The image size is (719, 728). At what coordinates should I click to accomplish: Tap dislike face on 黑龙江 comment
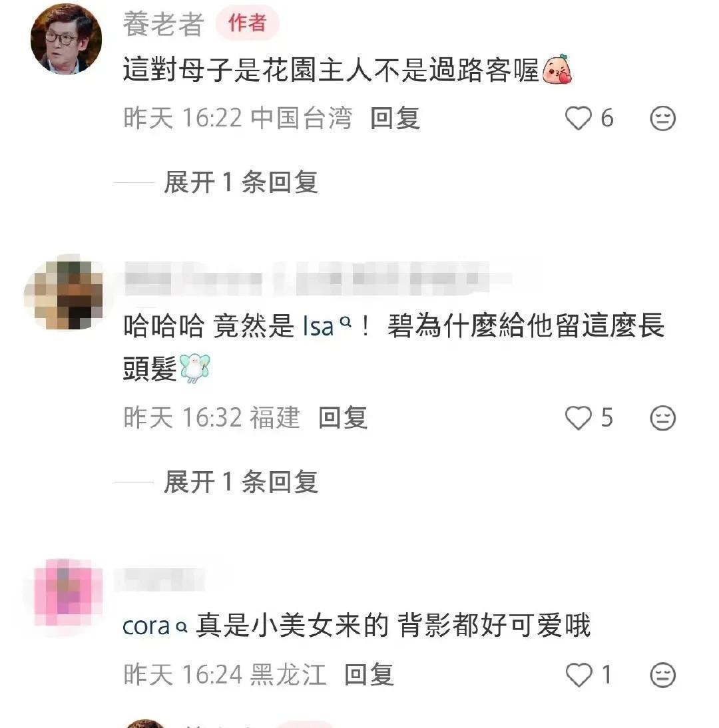coord(663,675)
